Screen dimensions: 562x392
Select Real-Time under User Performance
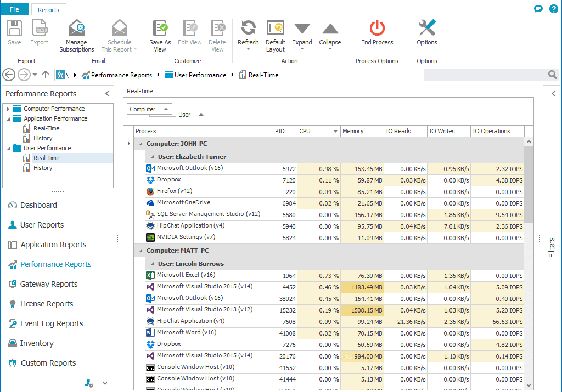click(46, 158)
